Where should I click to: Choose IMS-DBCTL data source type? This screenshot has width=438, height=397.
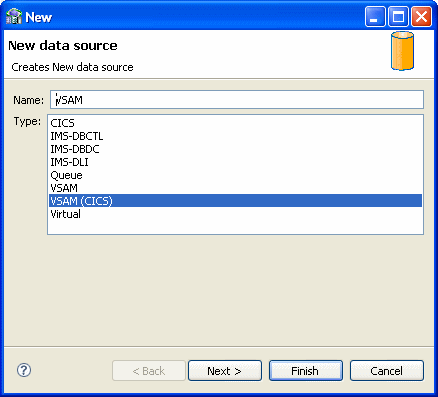235,136
